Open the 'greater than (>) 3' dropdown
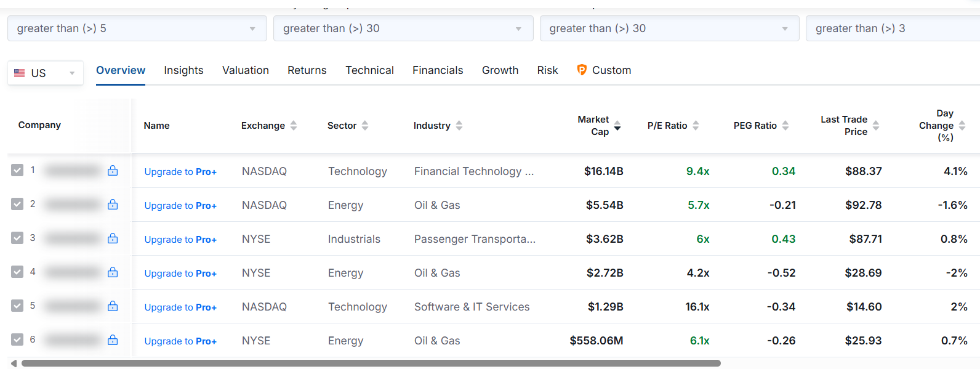This screenshot has height=374, width=980. 893,28
